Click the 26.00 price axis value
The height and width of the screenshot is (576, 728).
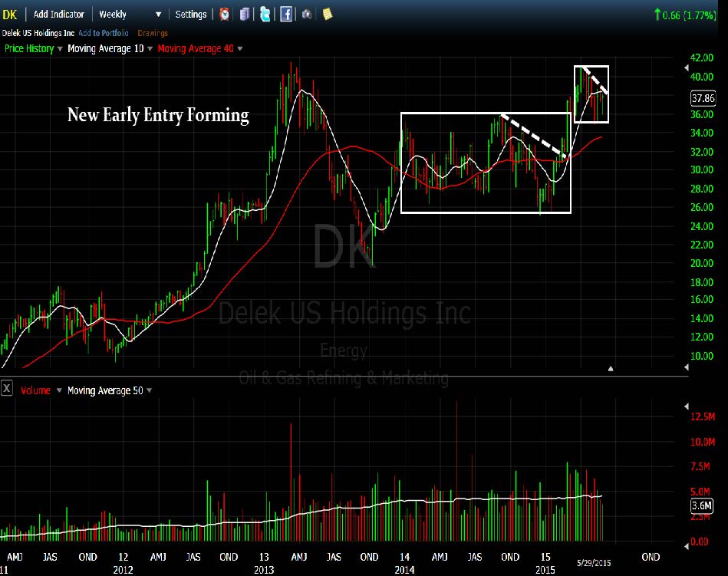tap(702, 207)
